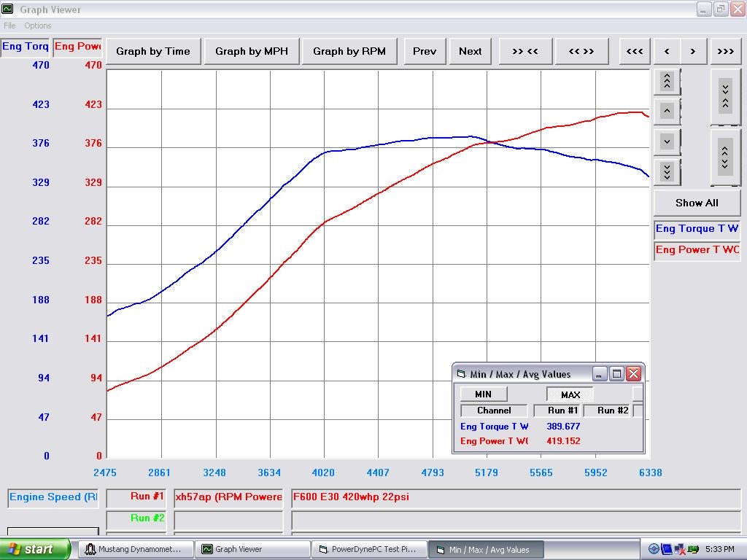Viewport: 747px width, 560px height.
Task: Toggle the Eng Torque T W channel
Action: [696, 228]
